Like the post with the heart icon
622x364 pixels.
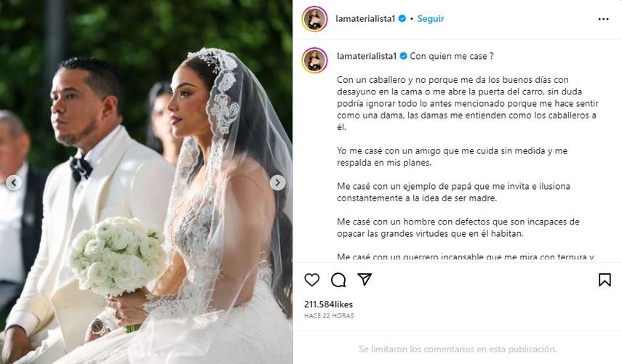point(312,280)
